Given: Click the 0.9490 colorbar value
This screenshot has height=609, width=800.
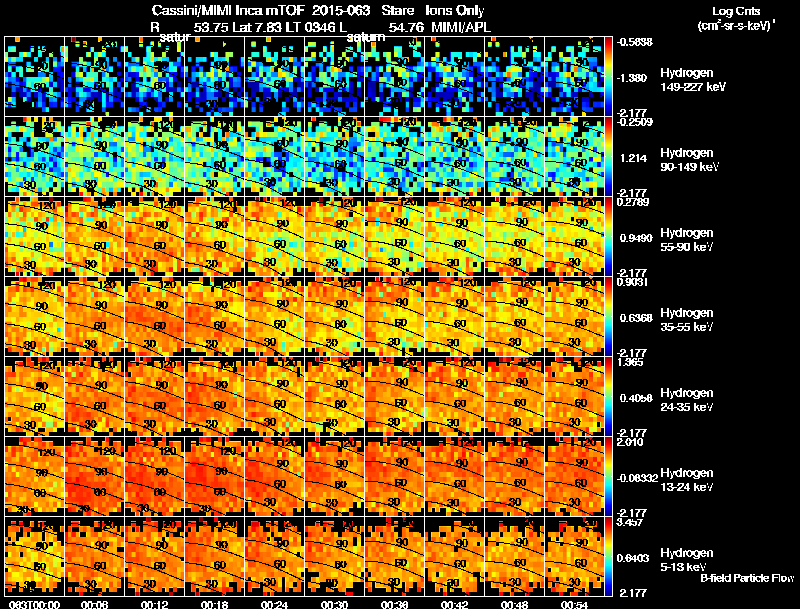Looking at the screenshot, I should point(636,238).
